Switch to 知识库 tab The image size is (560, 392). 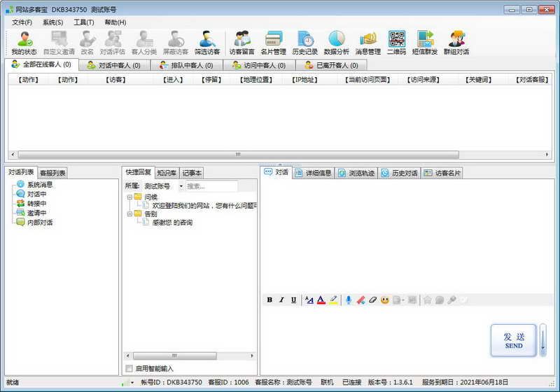pyautogui.click(x=167, y=173)
